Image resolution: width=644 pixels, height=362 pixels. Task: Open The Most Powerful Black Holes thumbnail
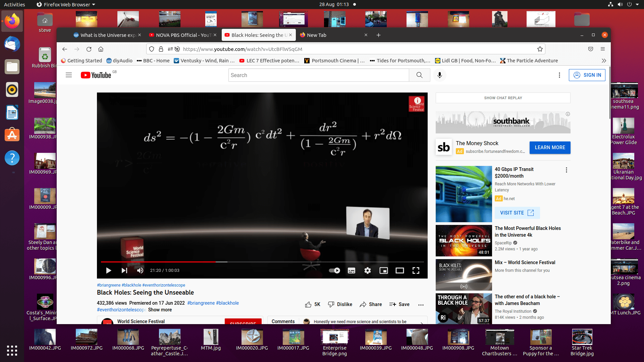(x=464, y=241)
